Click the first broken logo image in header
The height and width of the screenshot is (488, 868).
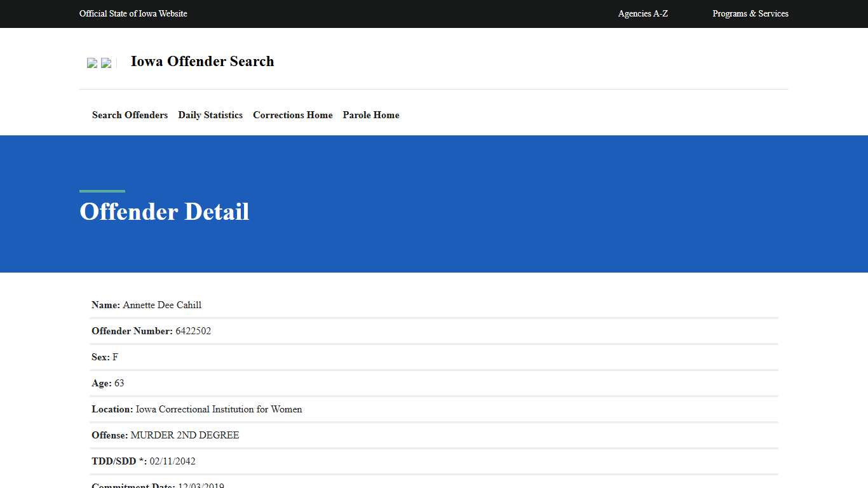92,63
